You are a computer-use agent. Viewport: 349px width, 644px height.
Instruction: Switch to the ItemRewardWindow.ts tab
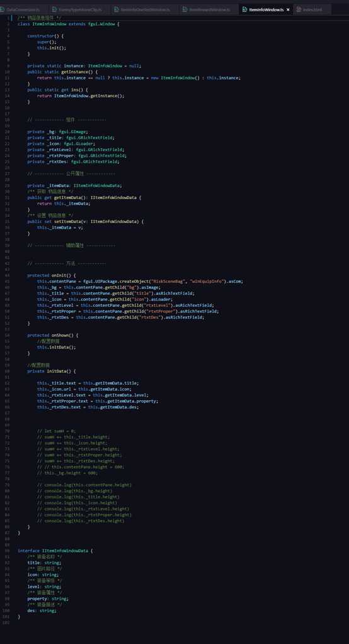(209, 9)
